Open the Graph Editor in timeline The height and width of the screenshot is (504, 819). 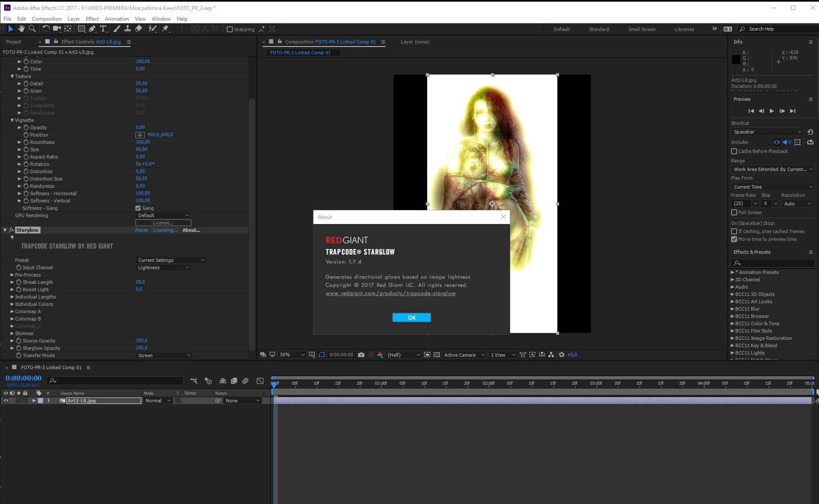coord(260,381)
